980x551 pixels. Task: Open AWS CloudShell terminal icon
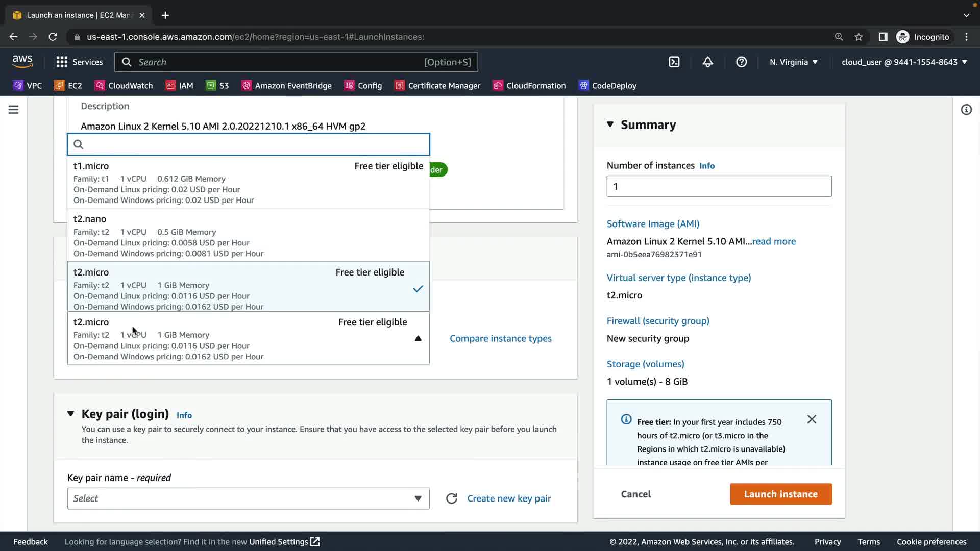[x=674, y=62]
